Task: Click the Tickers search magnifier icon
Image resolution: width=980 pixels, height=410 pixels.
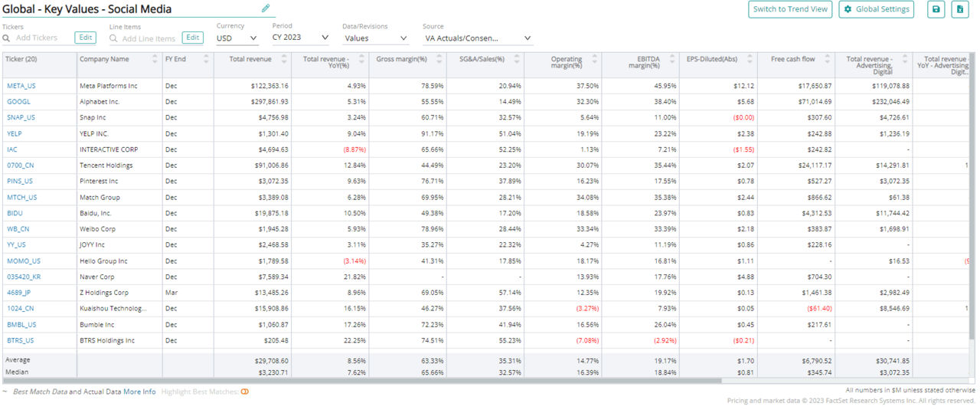Action: pos(6,38)
